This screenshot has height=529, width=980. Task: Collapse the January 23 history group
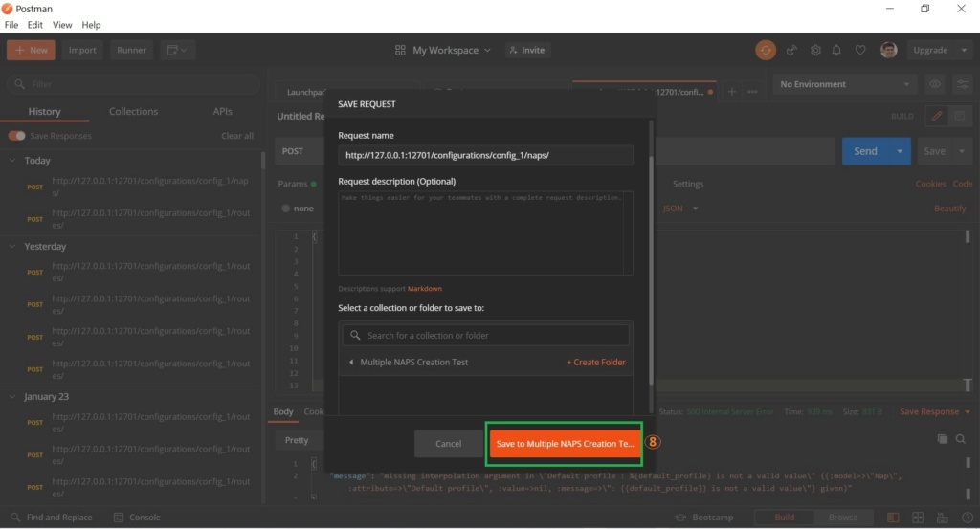(11, 397)
